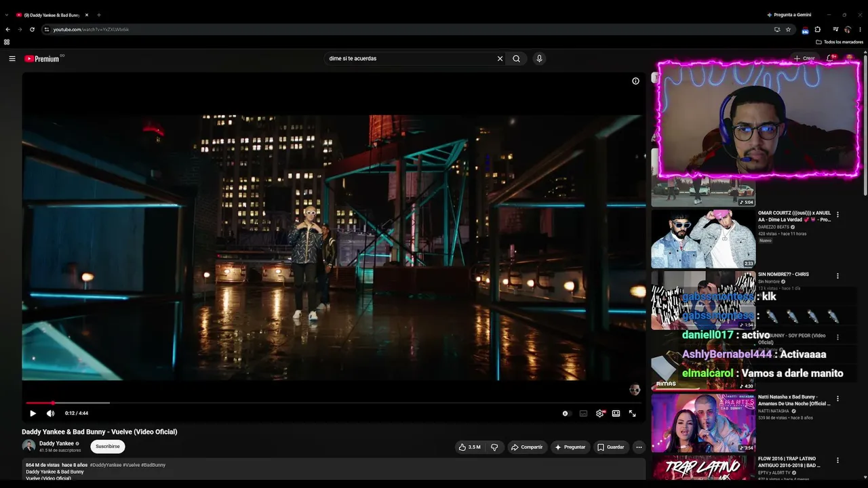Open the Natti Natasha x Bad Bunny title
The height and width of the screenshot is (488, 868).
(794, 400)
